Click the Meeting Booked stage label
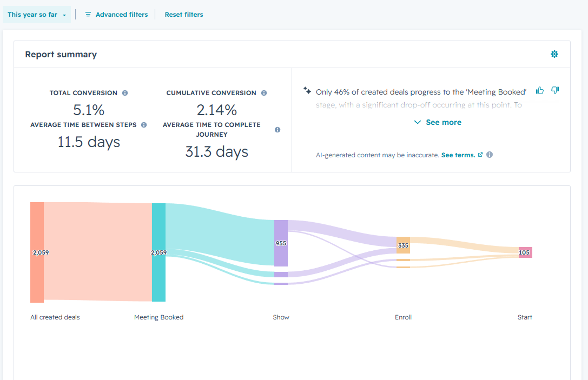This screenshot has height=380, width=588. coord(158,317)
